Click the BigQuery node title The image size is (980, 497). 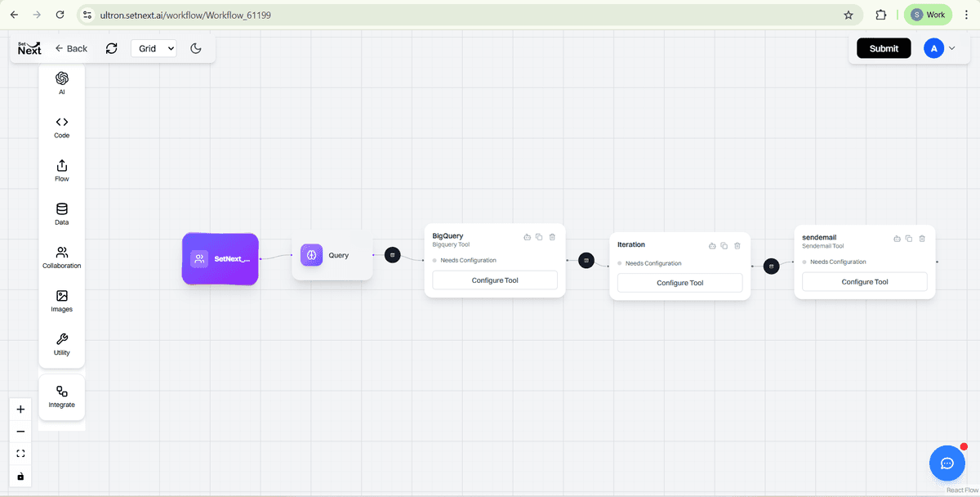click(448, 236)
